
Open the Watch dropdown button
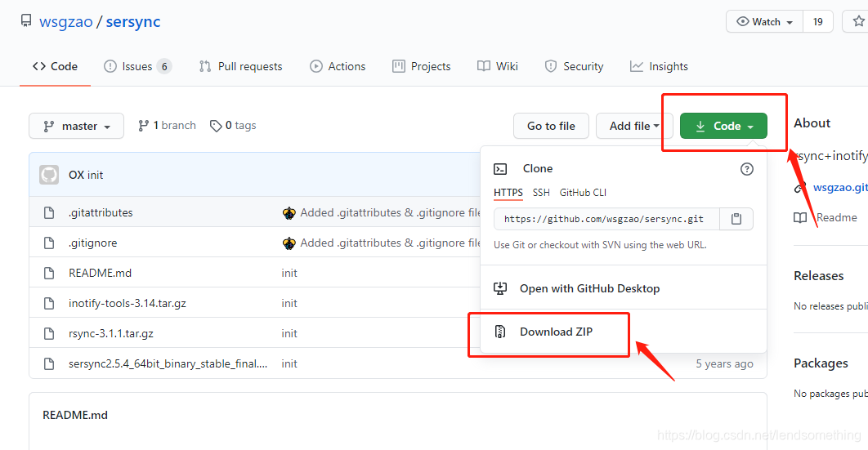point(764,21)
